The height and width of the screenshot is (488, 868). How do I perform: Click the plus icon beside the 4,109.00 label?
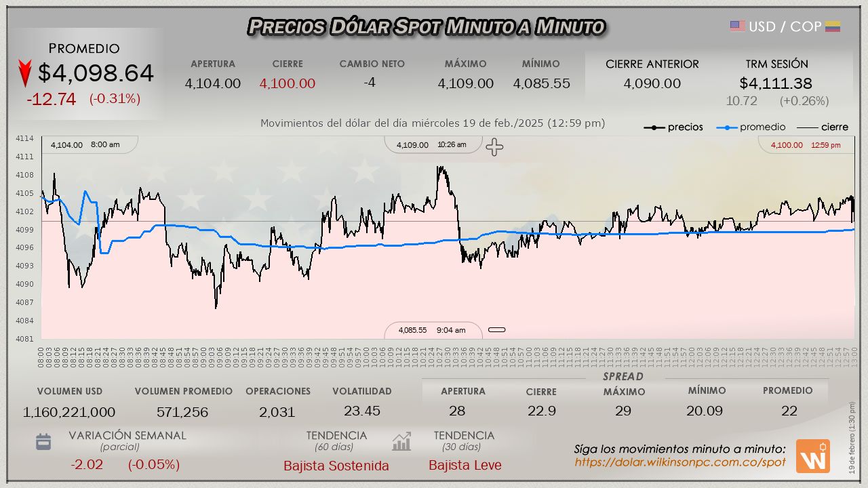(494, 147)
